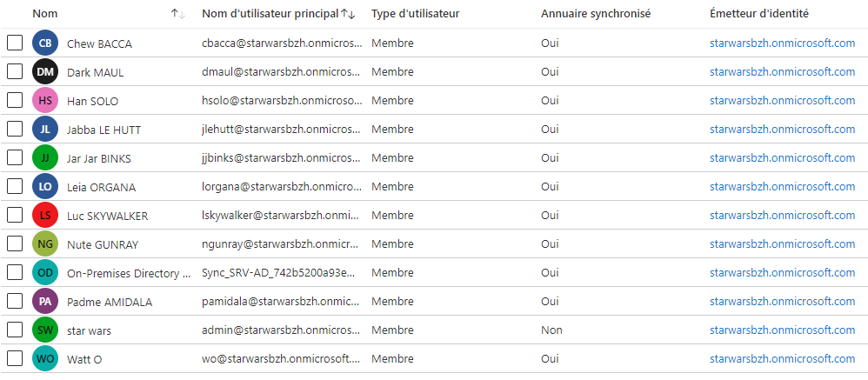Open the Luc SKYWALKER user name
Image resolution: width=868 pixels, height=380 pixels.
tap(107, 217)
